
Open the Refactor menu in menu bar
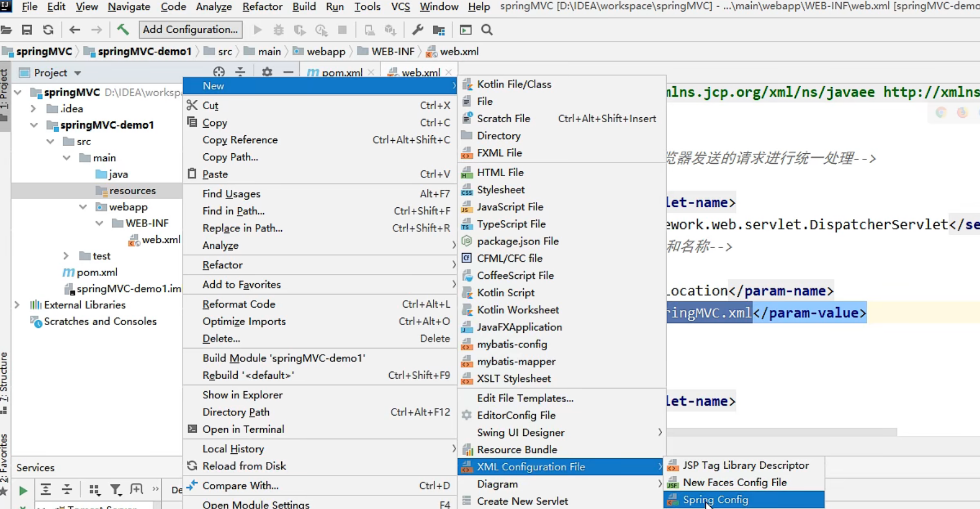coord(262,7)
